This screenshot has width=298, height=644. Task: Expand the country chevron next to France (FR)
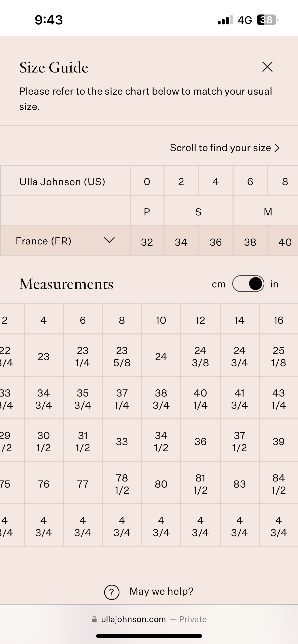point(109,240)
